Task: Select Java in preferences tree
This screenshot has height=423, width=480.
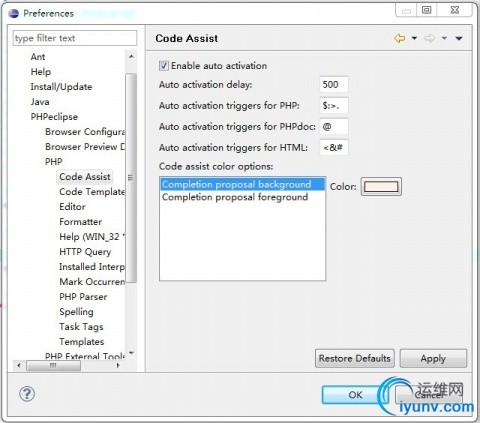Action: [x=40, y=102]
